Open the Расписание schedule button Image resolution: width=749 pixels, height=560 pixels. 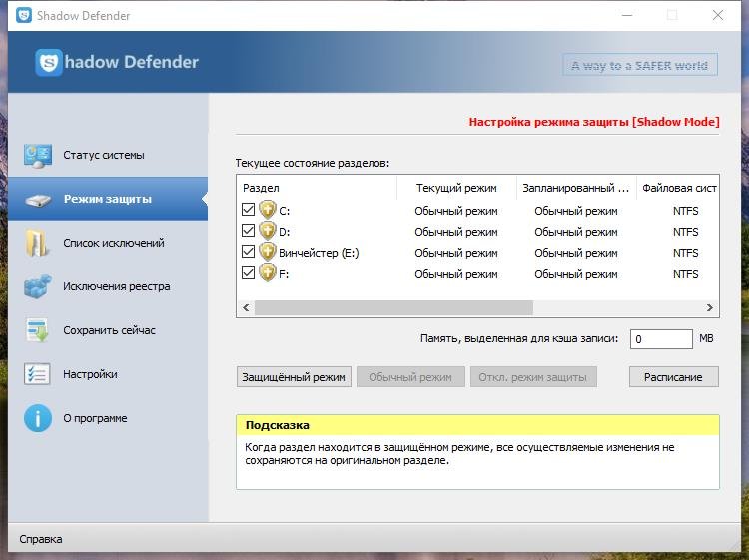click(673, 377)
